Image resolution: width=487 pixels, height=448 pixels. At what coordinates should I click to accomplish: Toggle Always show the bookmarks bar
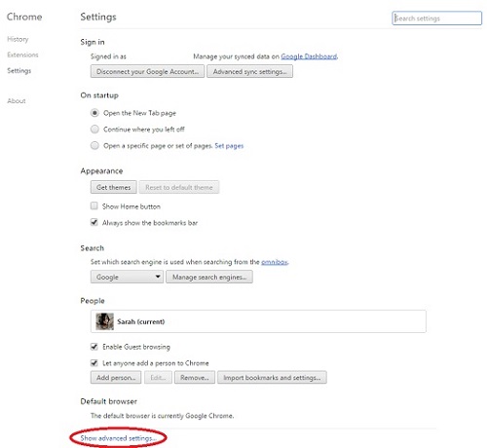coord(94,222)
